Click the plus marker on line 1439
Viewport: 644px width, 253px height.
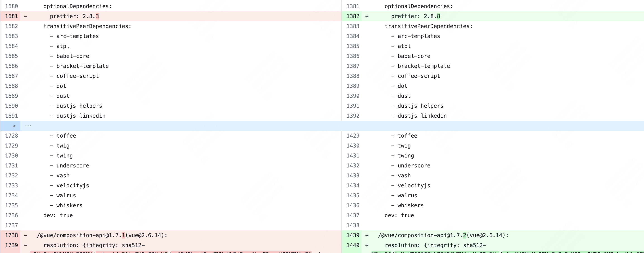pyautogui.click(x=367, y=235)
